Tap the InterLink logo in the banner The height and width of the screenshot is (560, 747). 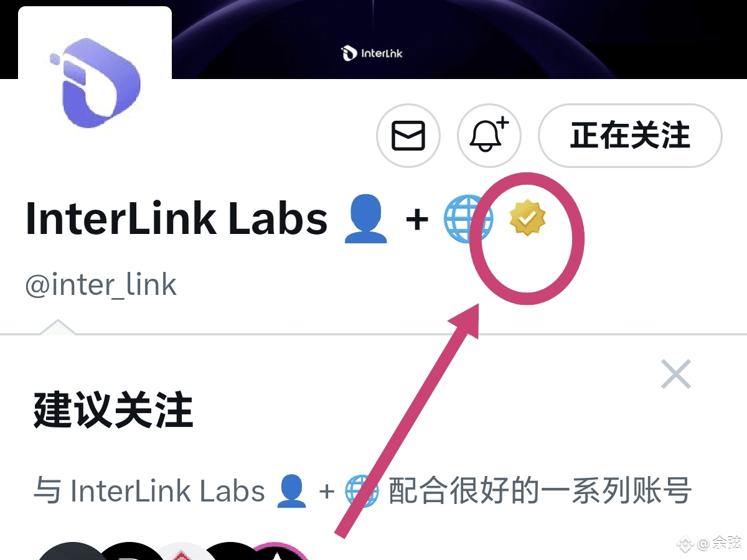point(372,54)
